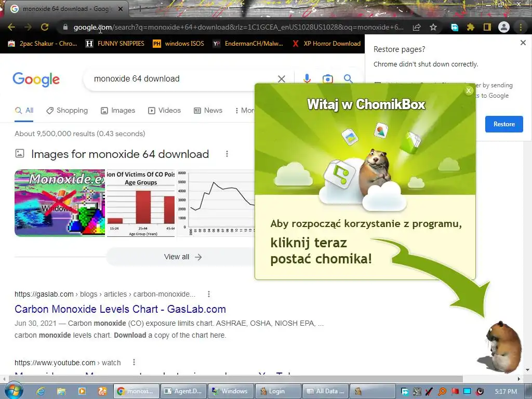Close the ChomikBox welcome popup
Image resolution: width=532 pixels, height=399 pixels.
[x=469, y=90]
